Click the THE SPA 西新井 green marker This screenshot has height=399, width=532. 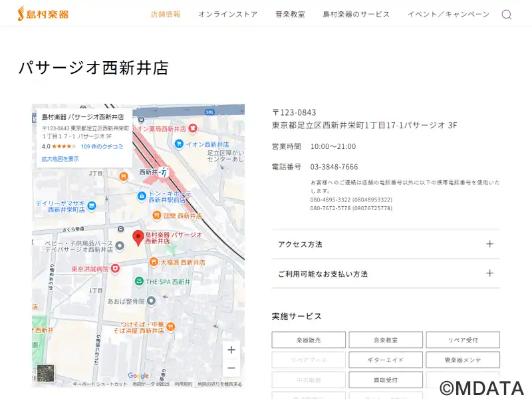[x=139, y=281]
